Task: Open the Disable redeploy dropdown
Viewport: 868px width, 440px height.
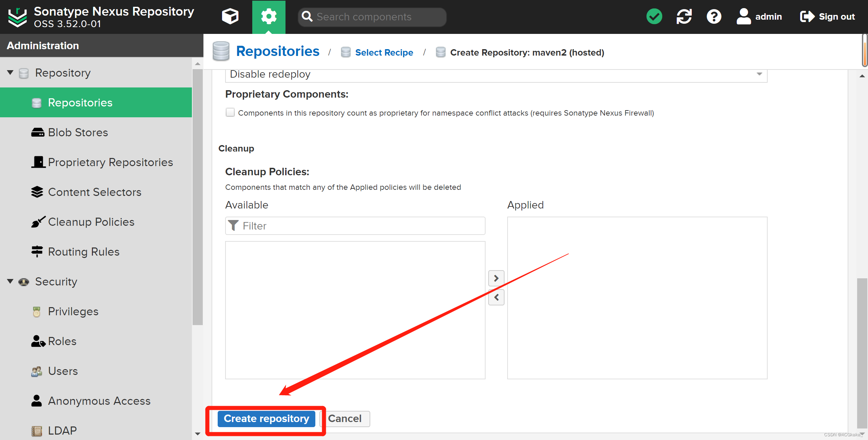Action: [759, 74]
